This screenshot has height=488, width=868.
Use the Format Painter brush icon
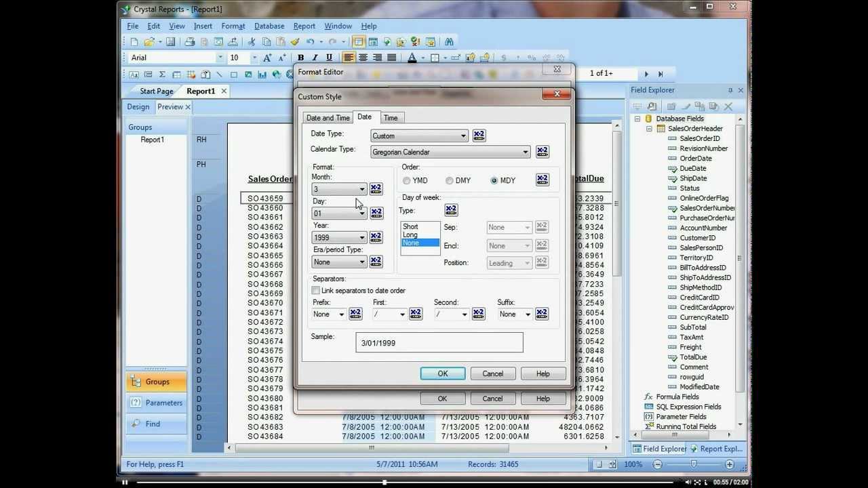(x=295, y=42)
